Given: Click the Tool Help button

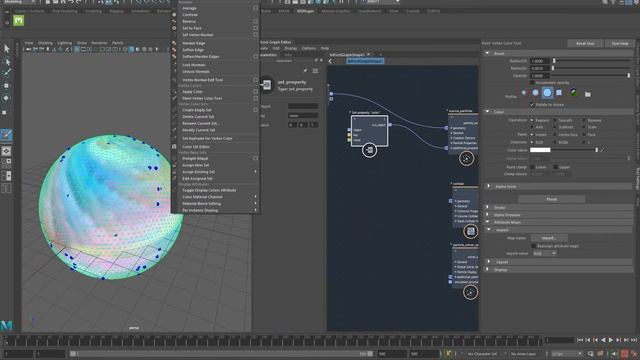Looking at the screenshot, I should pyautogui.click(x=619, y=43).
